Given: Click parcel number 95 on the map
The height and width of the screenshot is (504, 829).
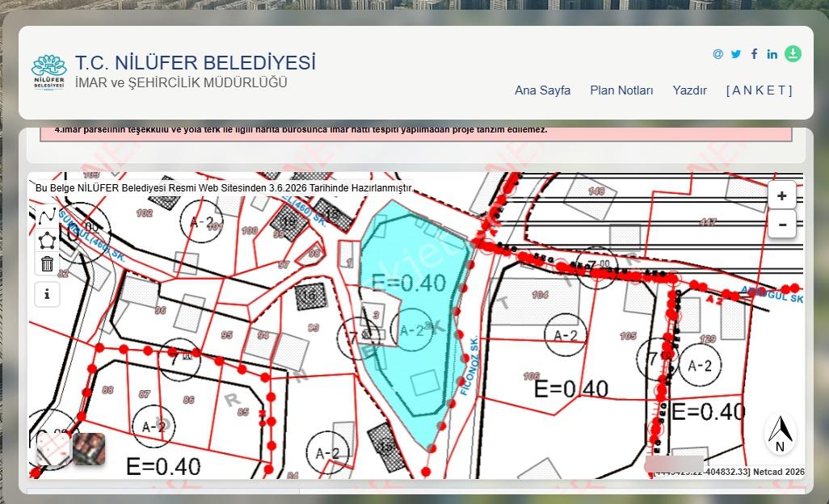Looking at the screenshot, I should pyautogui.click(x=227, y=335).
